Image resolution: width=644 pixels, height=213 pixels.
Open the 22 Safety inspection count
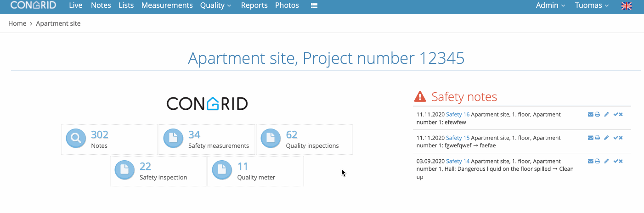coord(146,166)
